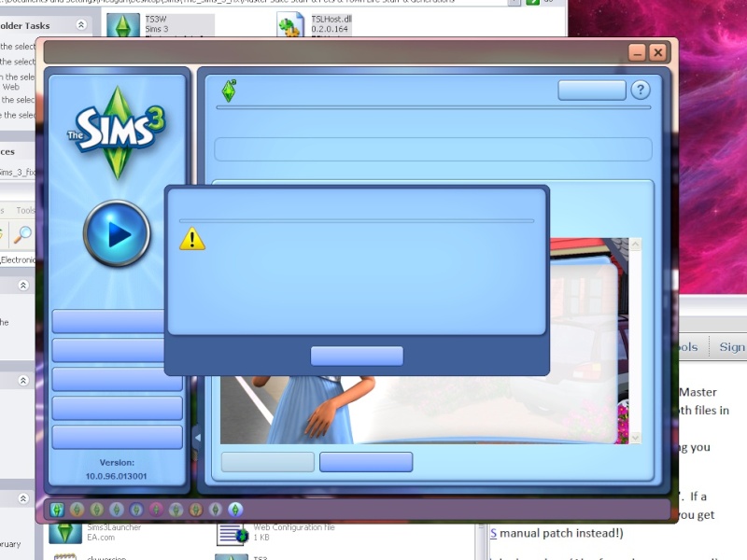Click the 0.2.0.164 version text in Explorer

point(330,29)
